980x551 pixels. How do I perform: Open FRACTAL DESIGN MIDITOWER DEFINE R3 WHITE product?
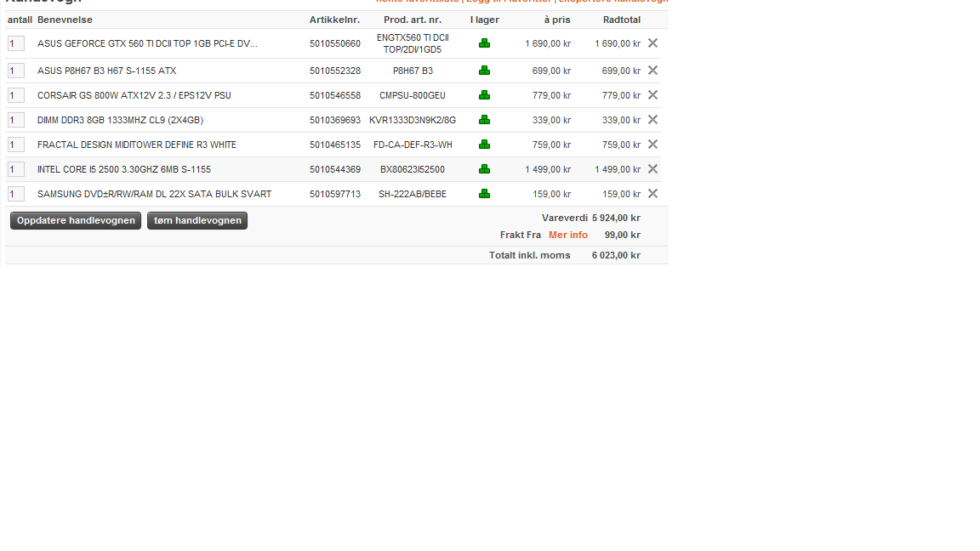(x=137, y=145)
